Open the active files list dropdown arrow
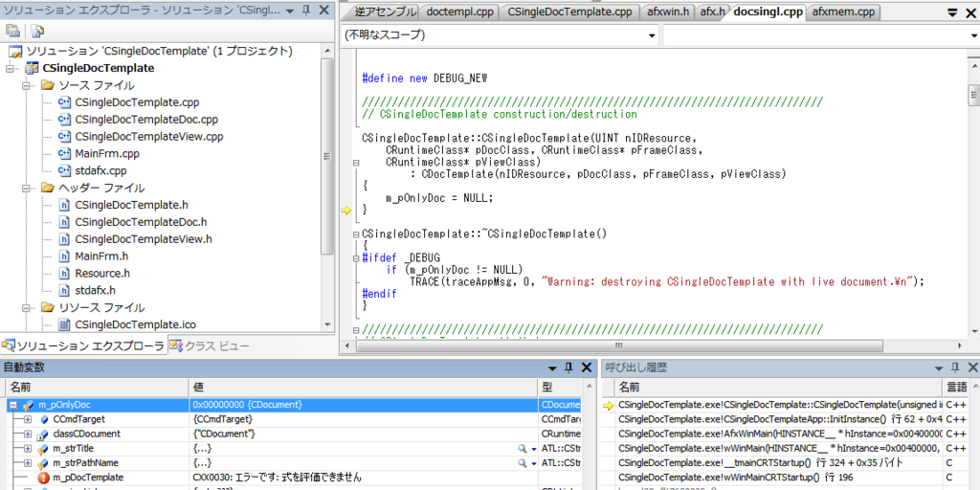 (952, 11)
